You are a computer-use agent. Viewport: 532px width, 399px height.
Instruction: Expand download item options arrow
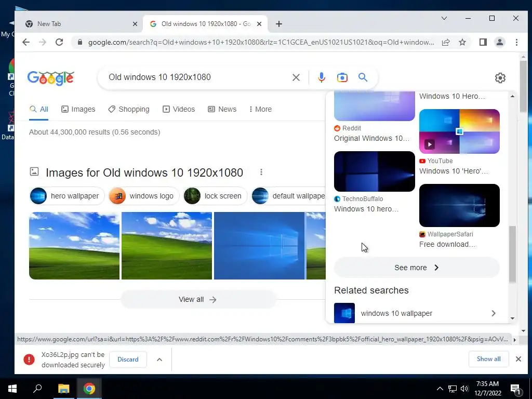(159, 360)
